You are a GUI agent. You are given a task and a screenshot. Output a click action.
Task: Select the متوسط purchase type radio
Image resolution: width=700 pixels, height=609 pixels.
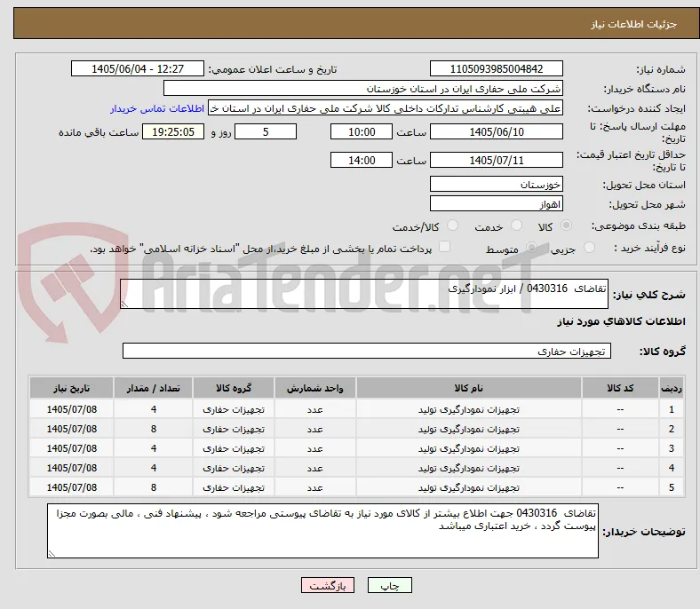531,248
